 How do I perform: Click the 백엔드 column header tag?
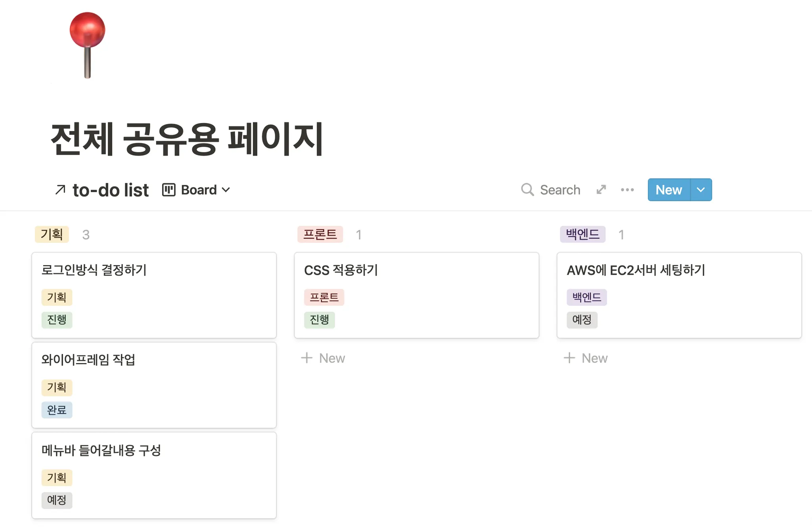(582, 234)
